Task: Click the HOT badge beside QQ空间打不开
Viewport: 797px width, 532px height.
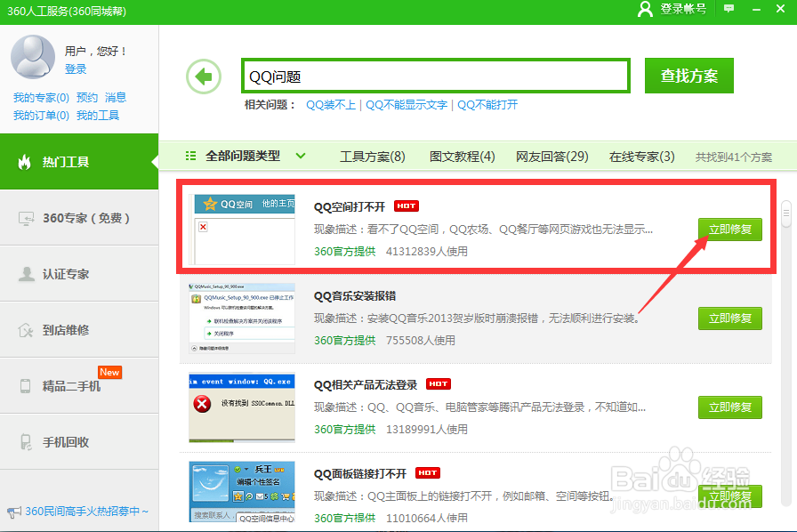Action: tap(407, 206)
